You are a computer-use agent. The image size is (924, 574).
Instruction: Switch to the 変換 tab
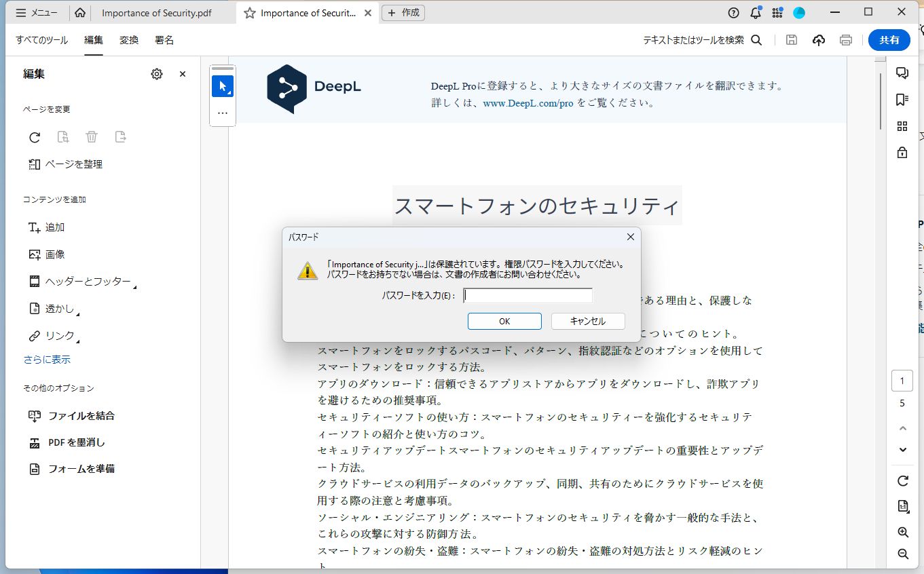point(128,40)
